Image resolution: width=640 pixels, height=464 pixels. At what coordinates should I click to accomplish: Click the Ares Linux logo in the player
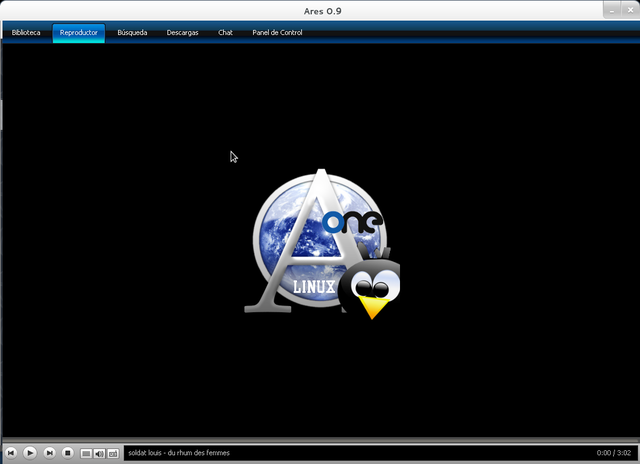tap(322, 244)
